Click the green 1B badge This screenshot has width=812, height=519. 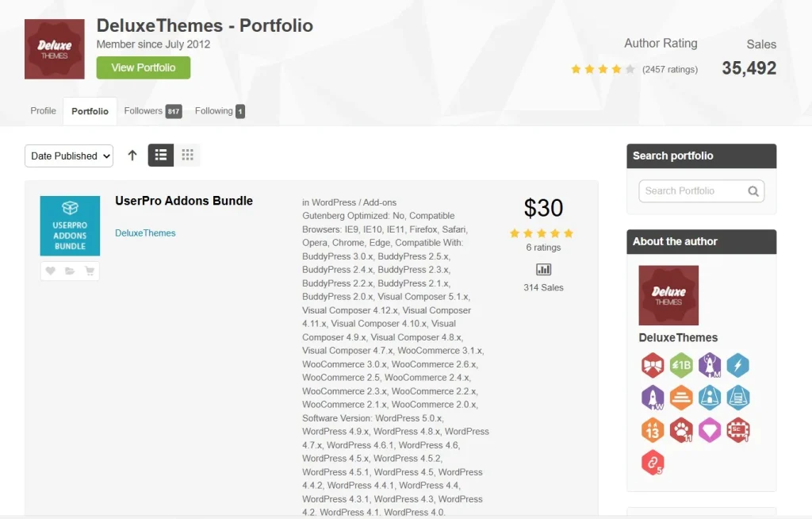[681, 365]
